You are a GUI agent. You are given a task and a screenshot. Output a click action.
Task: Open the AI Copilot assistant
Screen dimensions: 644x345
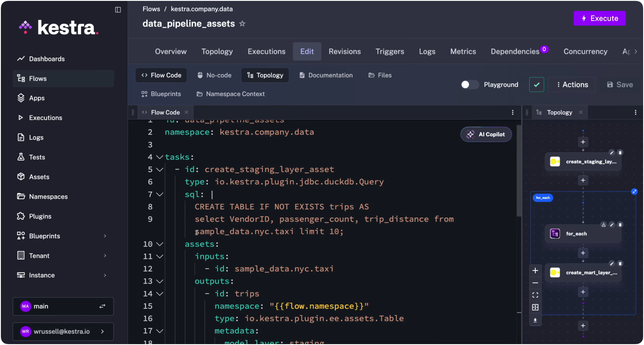tap(486, 134)
